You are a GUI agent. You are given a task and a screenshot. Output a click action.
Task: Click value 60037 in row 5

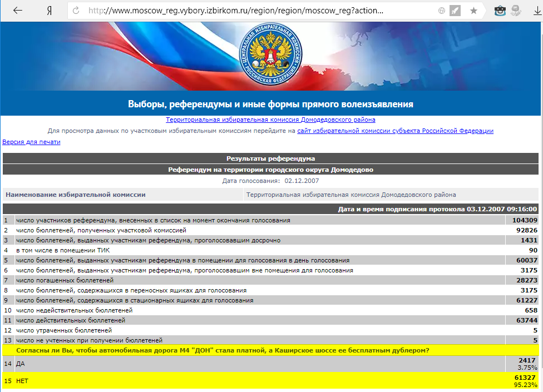point(527,260)
